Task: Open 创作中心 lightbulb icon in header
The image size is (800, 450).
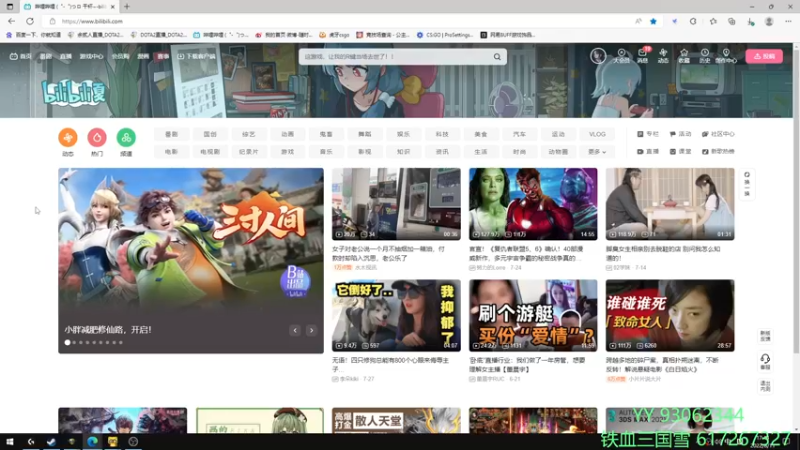Action: coord(726,56)
